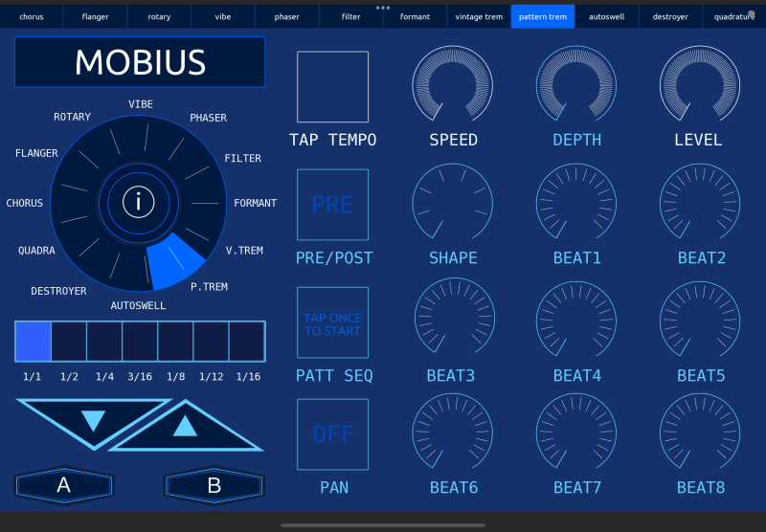Toggle the PAN off button

[332, 434]
